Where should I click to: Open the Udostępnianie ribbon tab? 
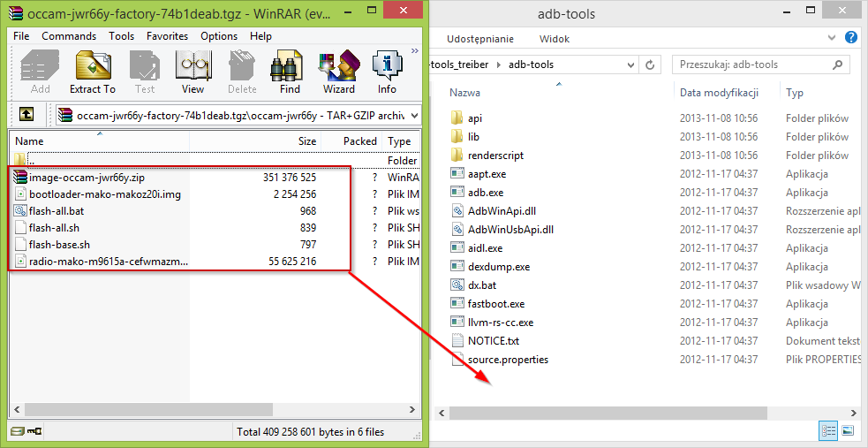[480, 39]
